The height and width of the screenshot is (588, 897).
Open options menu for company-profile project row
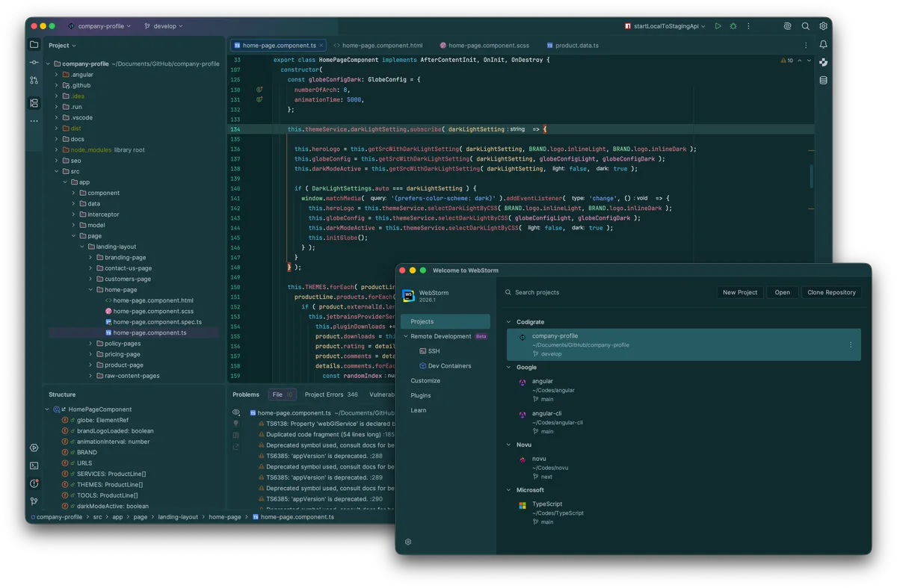[x=851, y=345]
